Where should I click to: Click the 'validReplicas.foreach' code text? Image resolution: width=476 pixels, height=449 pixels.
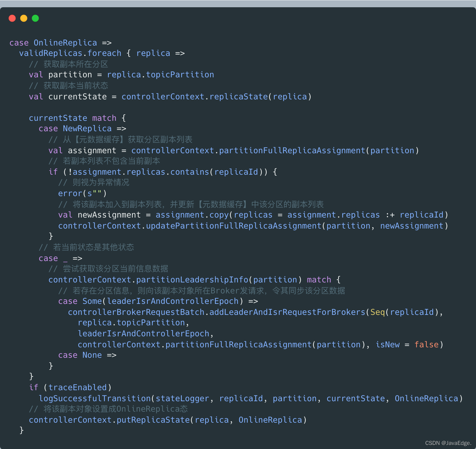coord(70,53)
